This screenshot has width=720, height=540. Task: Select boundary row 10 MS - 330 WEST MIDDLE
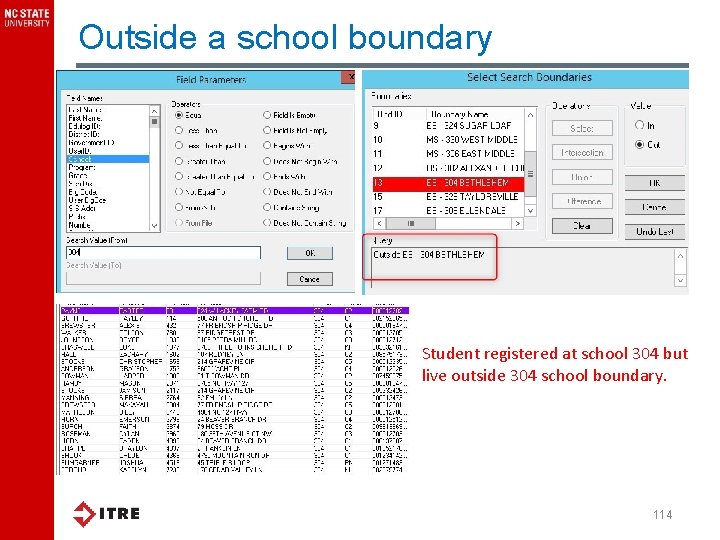click(448, 140)
